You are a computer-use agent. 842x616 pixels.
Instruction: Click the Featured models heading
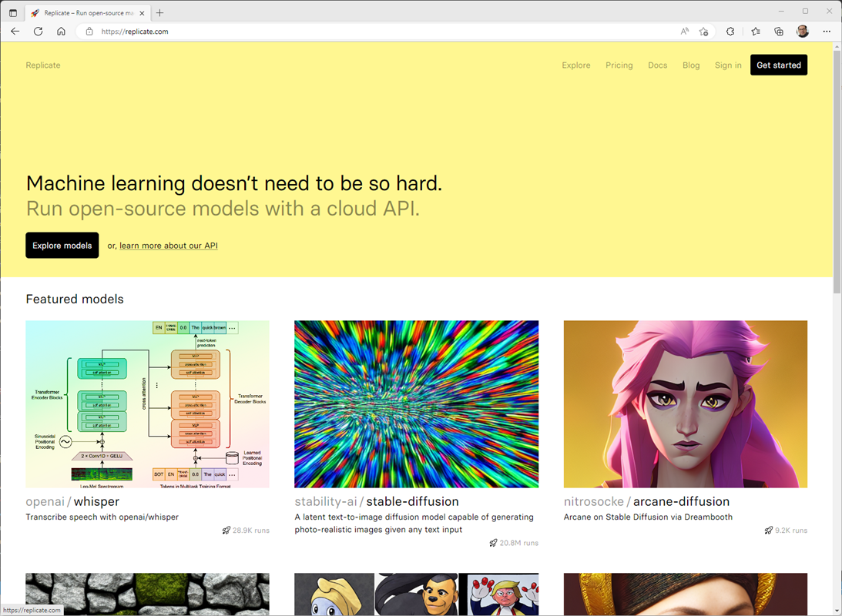(75, 299)
